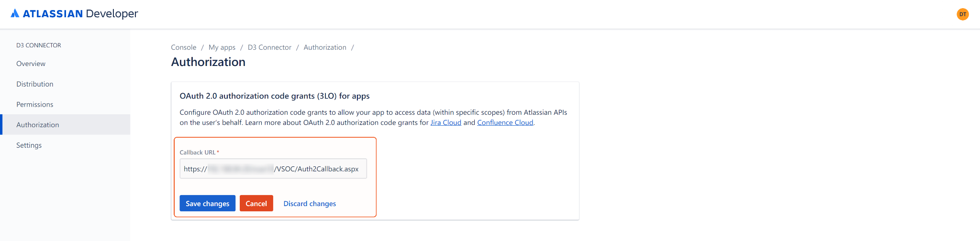
Task: Click the Authorization breadcrumb link
Action: (325, 47)
